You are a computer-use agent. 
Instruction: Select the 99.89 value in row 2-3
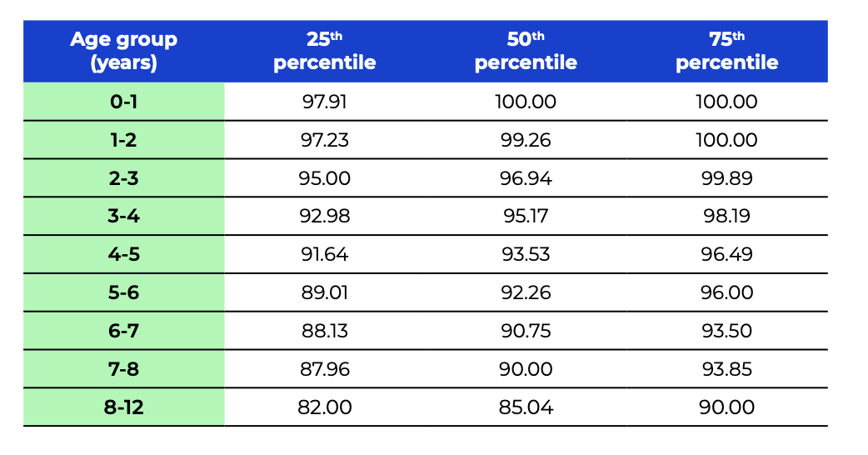click(x=726, y=178)
